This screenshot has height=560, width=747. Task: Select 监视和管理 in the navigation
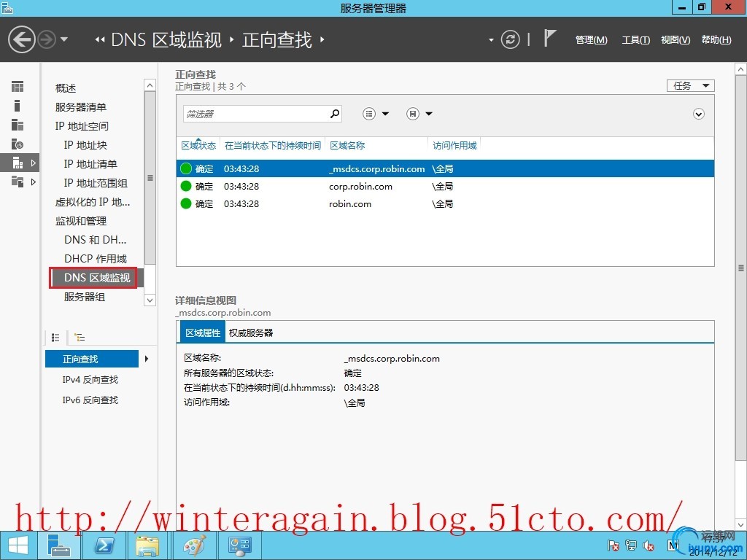tap(80, 221)
